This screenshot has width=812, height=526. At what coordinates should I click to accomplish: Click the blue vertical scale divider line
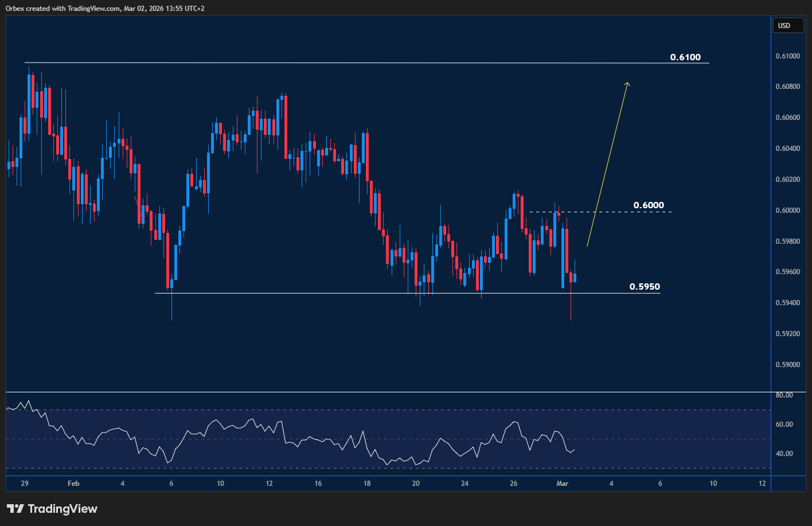(x=771, y=229)
